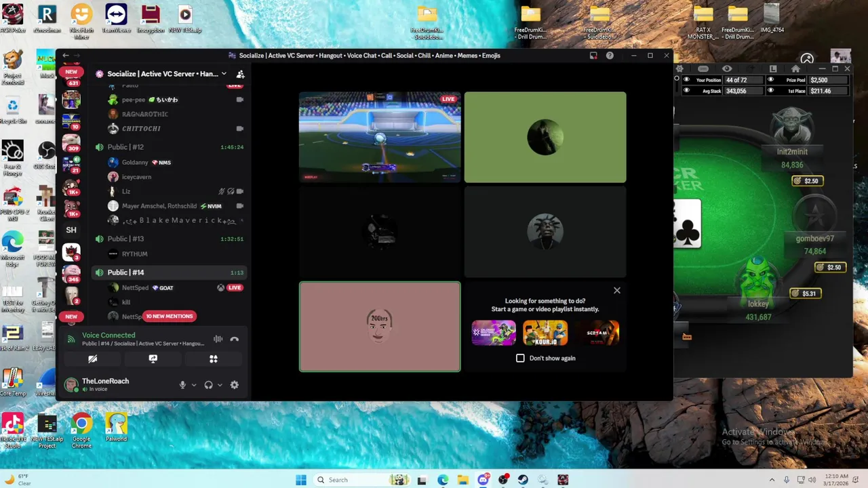Viewport: 868px width, 488px height.
Task: Jump to bottom NEW unread servers pill
Action: pos(71,317)
